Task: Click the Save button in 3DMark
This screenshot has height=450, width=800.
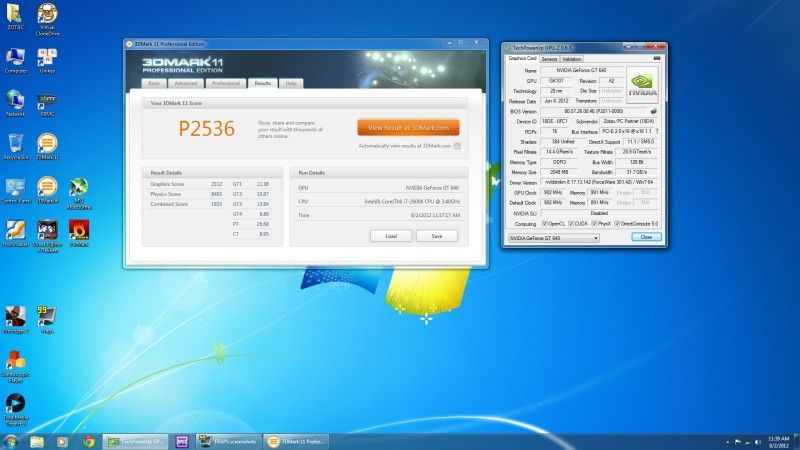Action: click(437, 236)
